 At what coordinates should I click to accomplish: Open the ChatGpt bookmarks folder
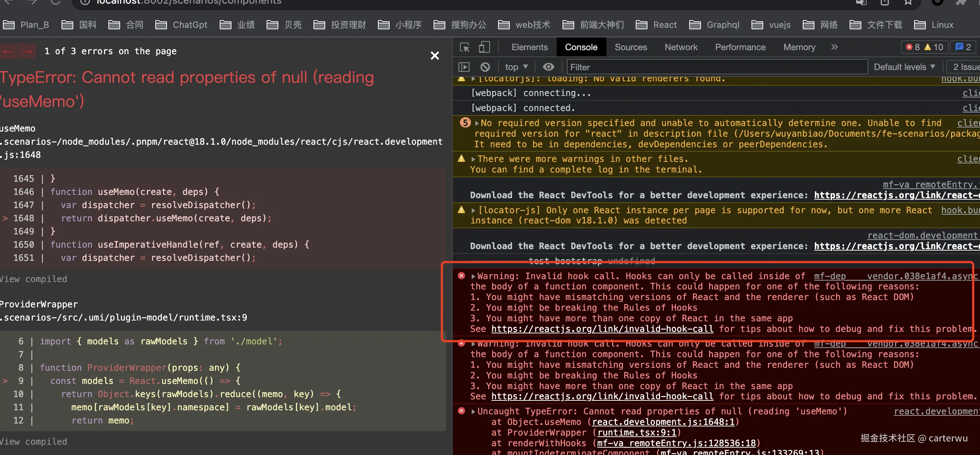182,25
